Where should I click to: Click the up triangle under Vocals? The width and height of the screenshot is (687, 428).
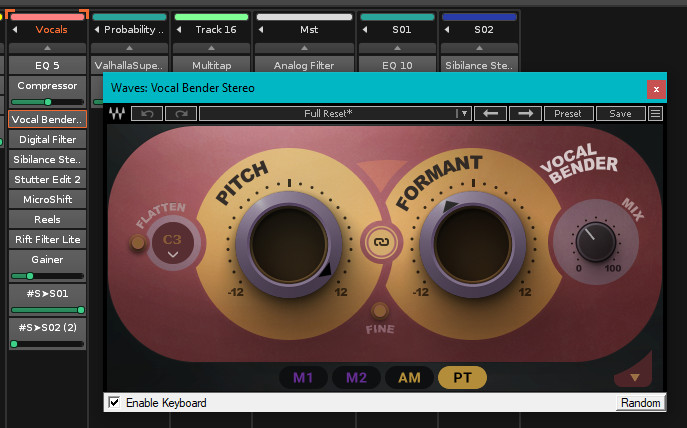coord(47,48)
